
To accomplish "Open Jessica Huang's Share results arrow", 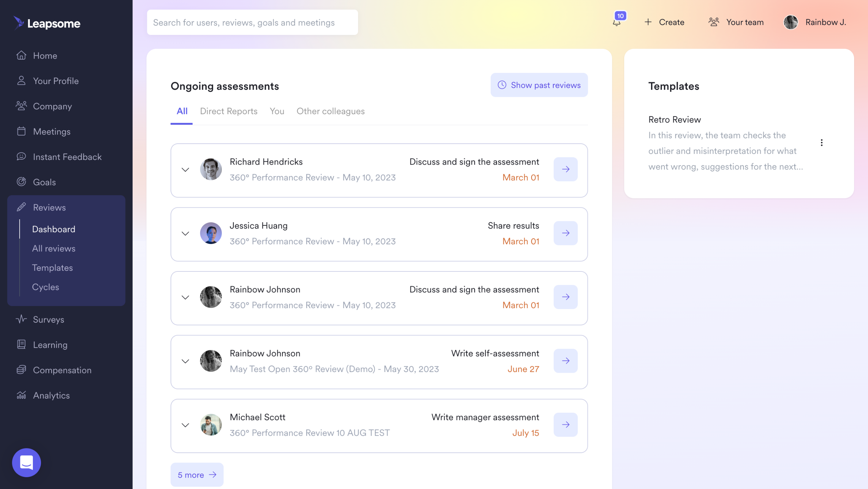I will click(565, 233).
